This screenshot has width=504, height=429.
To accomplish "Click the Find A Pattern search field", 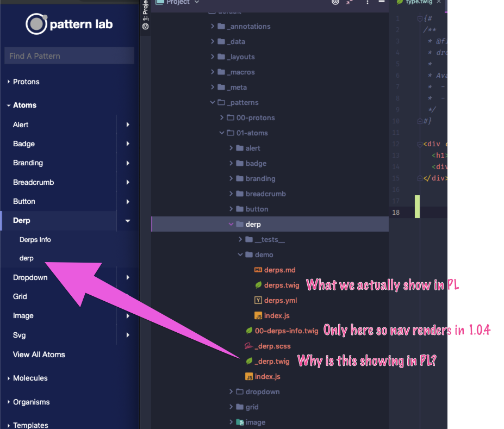I will click(69, 55).
